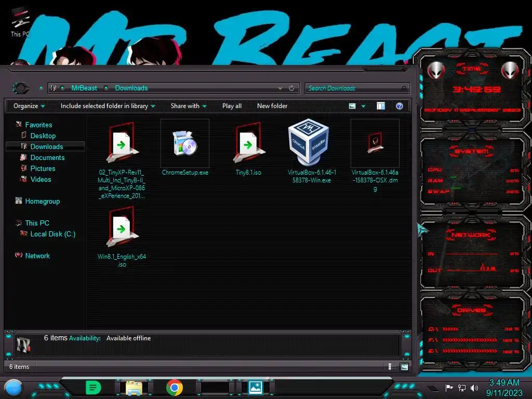Select Local Disk (C:) in the sidebar
This screenshot has height=399, width=532.
click(x=52, y=234)
